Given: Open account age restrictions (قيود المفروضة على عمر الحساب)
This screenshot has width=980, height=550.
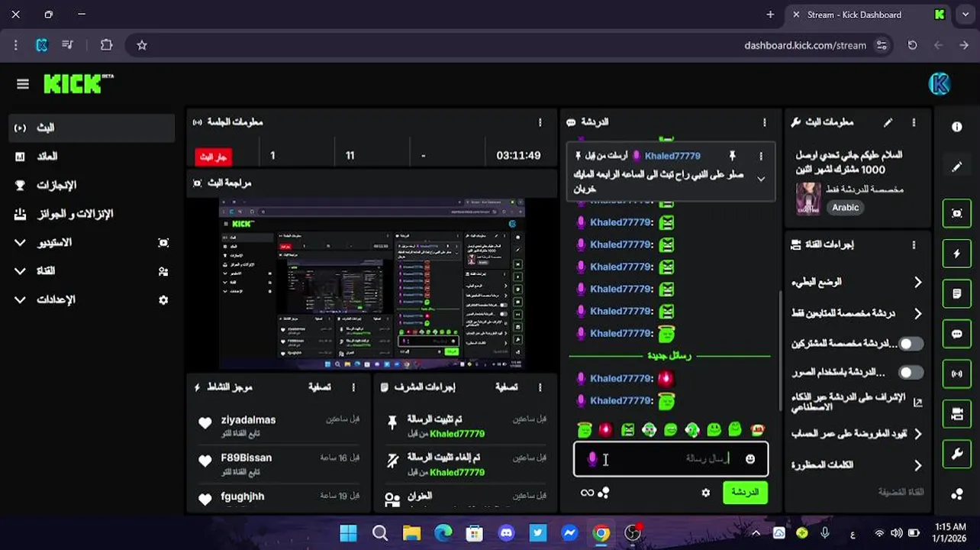Looking at the screenshot, I should [859, 434].
